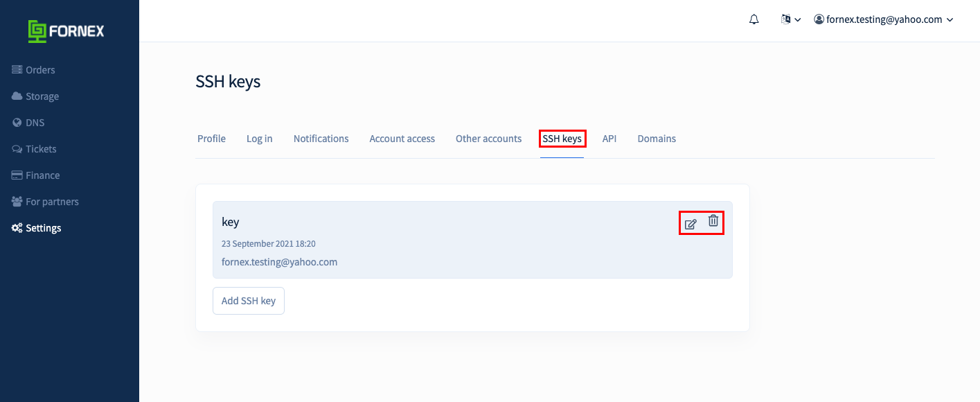
Task: Select the SSH keys tab
Action: point(562,139)
